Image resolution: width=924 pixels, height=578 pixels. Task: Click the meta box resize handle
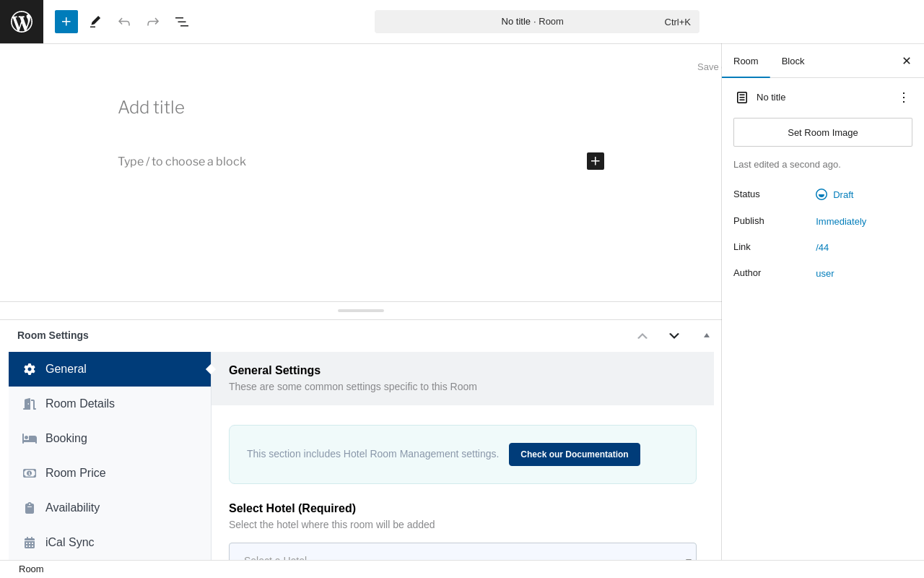tap(361, 311)
